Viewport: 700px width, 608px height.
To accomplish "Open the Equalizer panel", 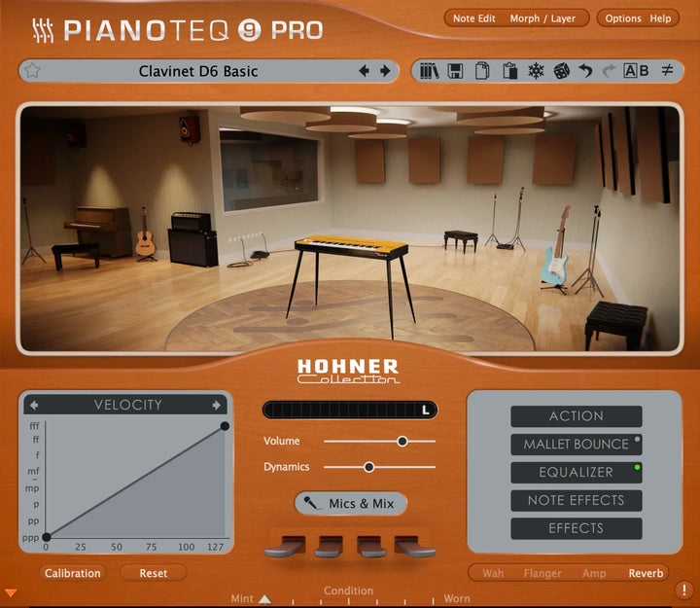I will [577, 472].
